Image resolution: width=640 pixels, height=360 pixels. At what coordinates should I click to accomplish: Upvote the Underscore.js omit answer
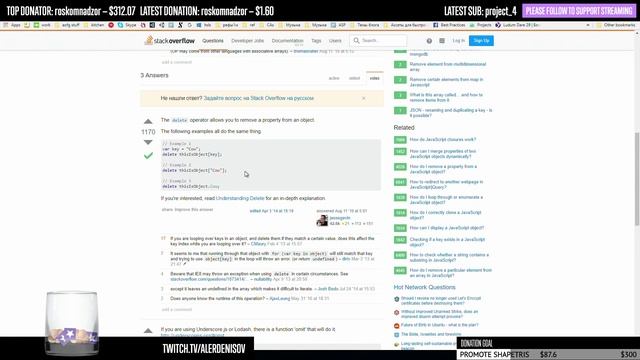click(x=148, y=331)
